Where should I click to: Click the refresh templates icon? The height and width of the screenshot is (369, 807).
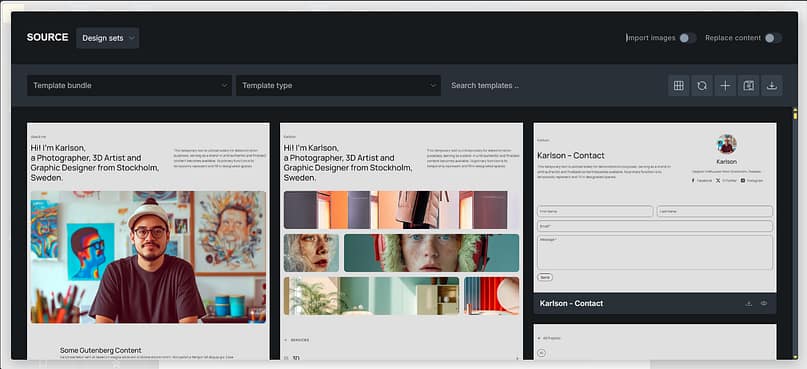click(x=702, y=85)
